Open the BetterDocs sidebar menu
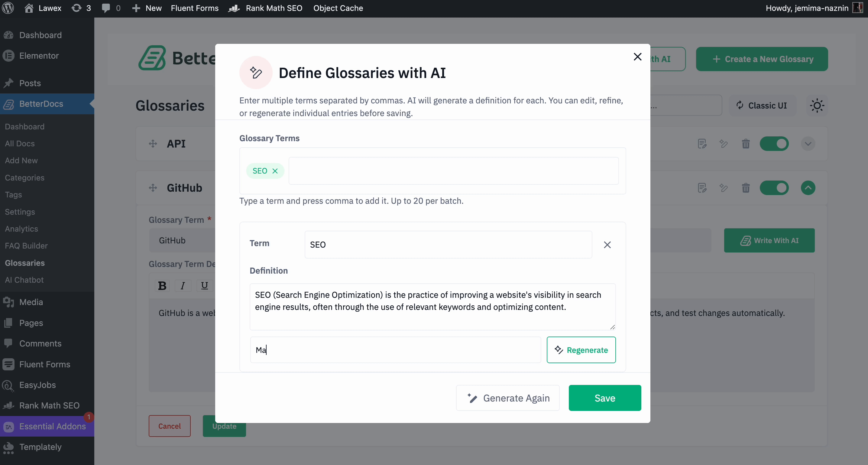 coord(47,104)
